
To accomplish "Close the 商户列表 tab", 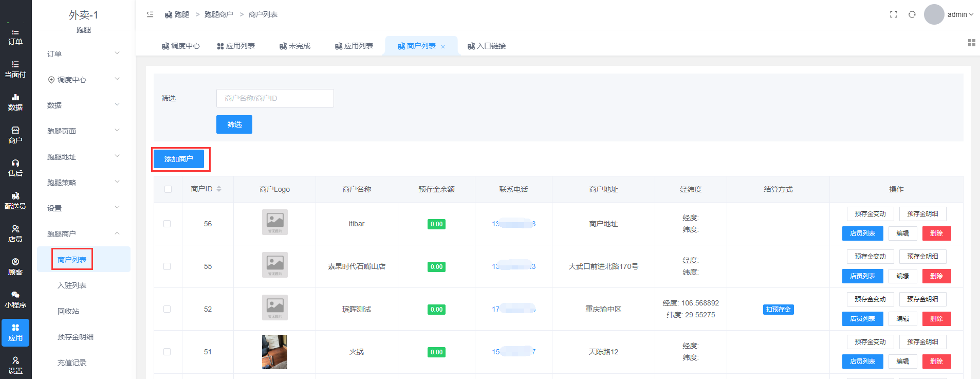I will coord(443,47).
